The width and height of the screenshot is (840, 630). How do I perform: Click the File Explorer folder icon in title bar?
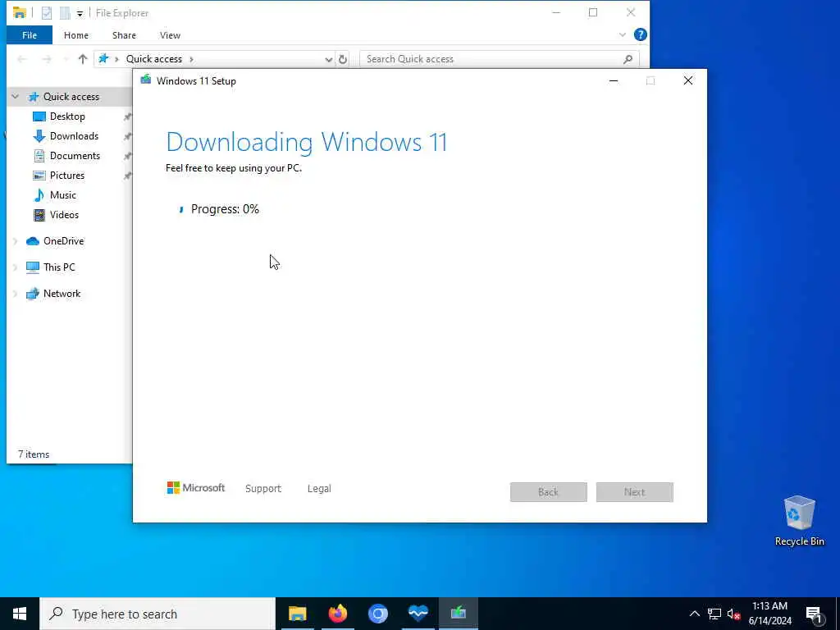(20, 12)
